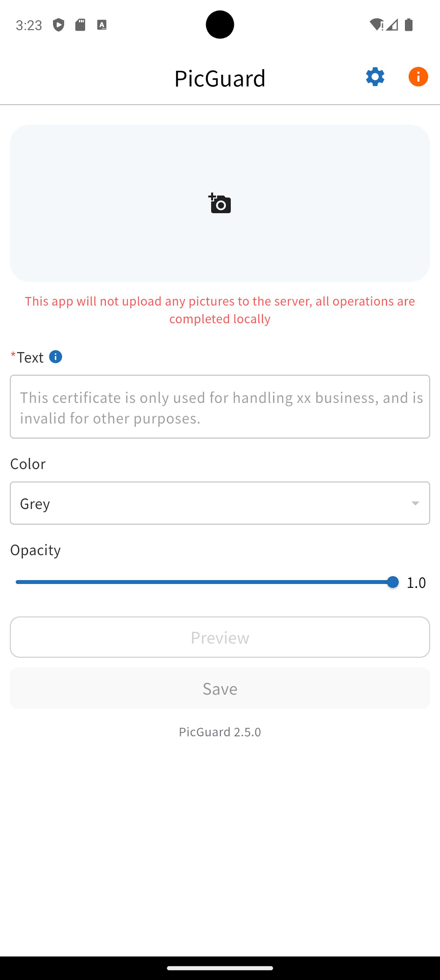
Task: Tap the PicGuard 2.5.0 version label
Action: pos(220,731)
